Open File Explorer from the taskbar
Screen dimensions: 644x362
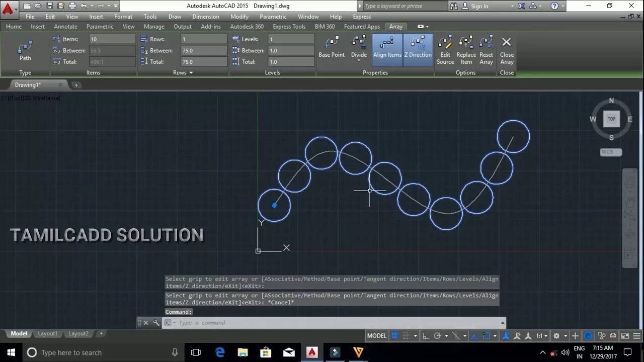click(243, 352)
